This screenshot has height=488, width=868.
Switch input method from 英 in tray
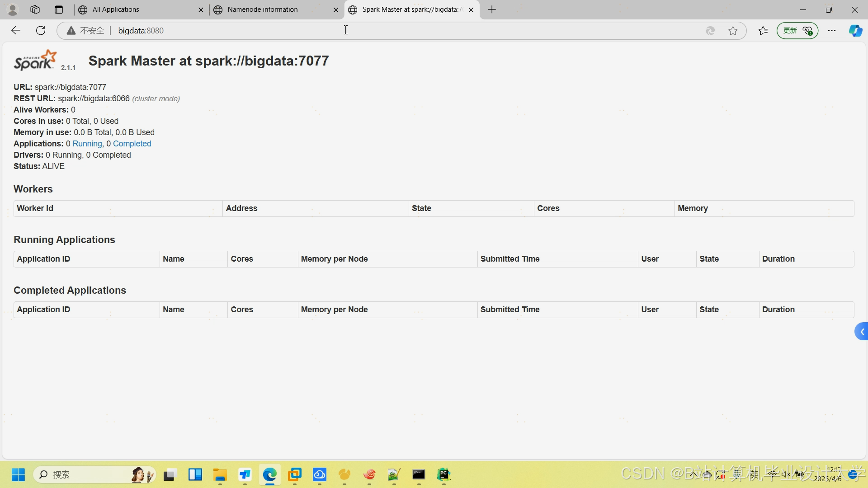coord(753,474)
